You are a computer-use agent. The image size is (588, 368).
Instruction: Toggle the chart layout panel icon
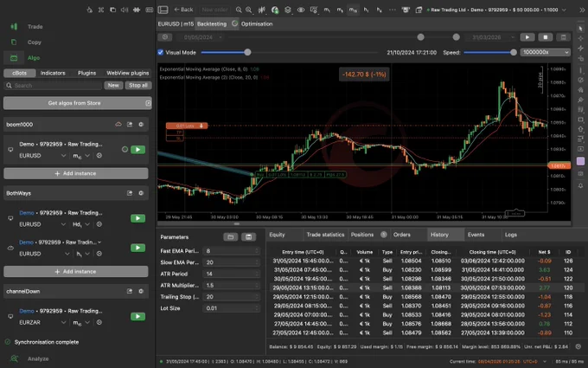163,10
